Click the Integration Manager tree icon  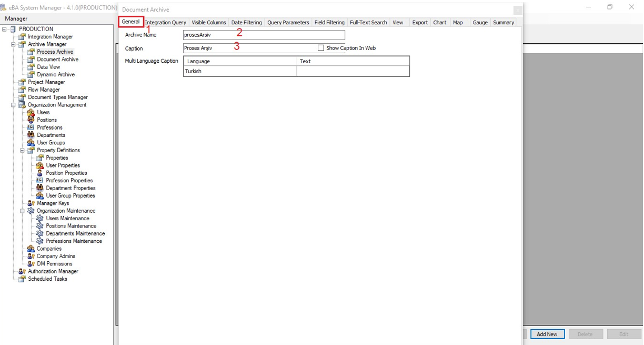tap(22, 37)
